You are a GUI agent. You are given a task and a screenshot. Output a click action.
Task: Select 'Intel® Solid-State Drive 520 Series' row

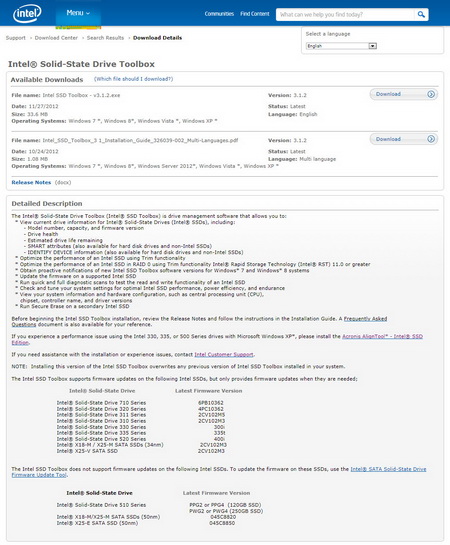point(101,439)
